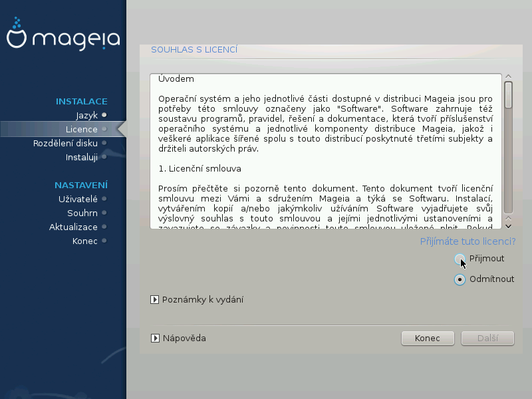Click the bullet next to Jazyk step
The height and width of the screenshot is (399, 532).
tap(104, 115)
